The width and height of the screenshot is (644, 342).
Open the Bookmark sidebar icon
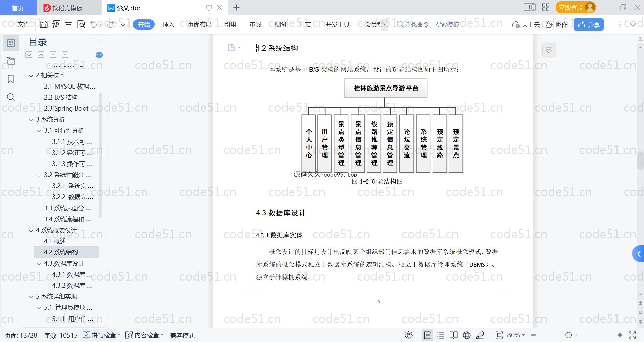(x=11, y=79)
